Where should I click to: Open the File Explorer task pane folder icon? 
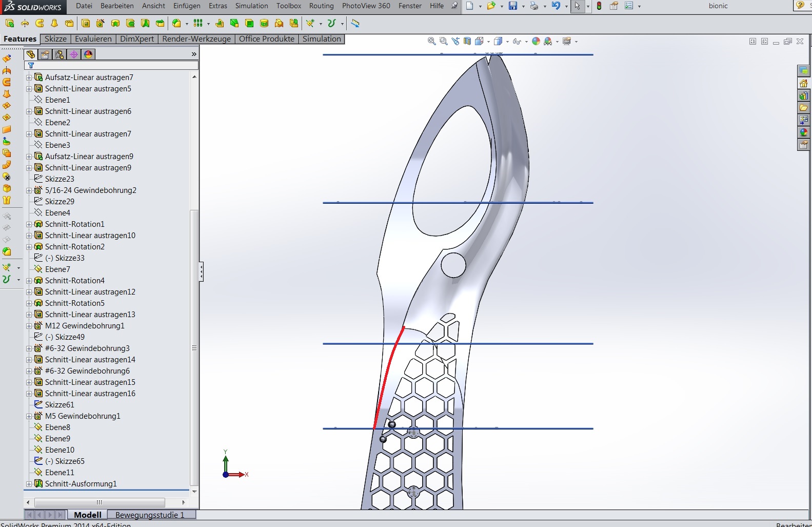(804, 108)
